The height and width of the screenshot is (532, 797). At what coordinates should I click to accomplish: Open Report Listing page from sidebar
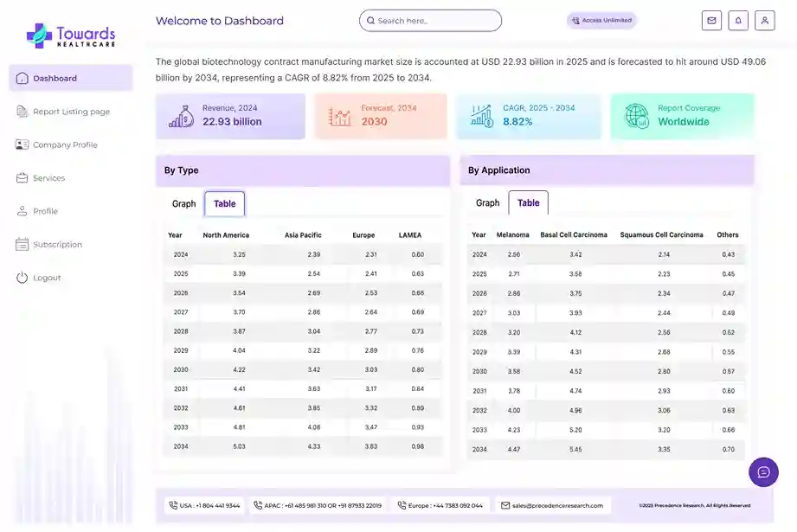click(71, 112)
